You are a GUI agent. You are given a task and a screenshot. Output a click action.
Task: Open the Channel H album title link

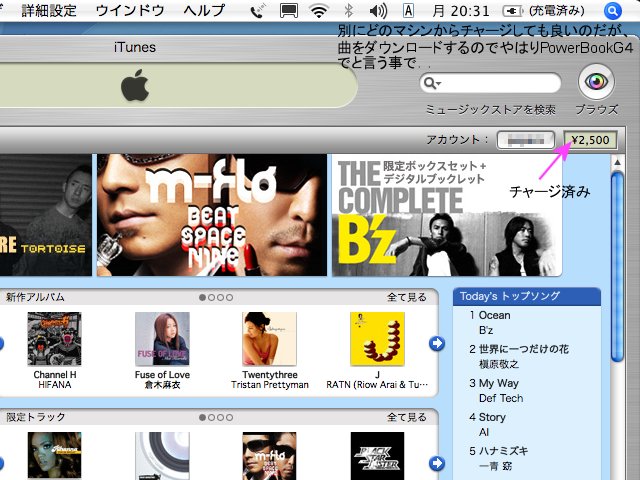point(55,375)
